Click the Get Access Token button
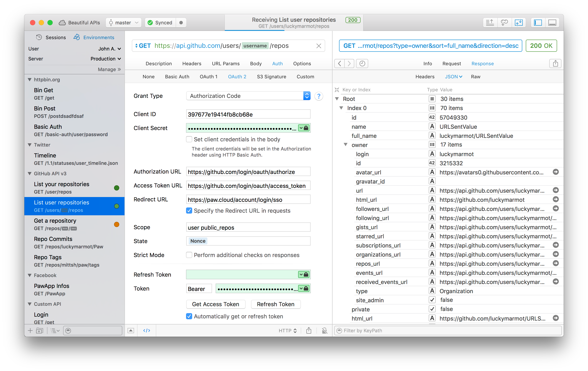The width and height of the screenshot is (588, 371). (x=216, y=304)
